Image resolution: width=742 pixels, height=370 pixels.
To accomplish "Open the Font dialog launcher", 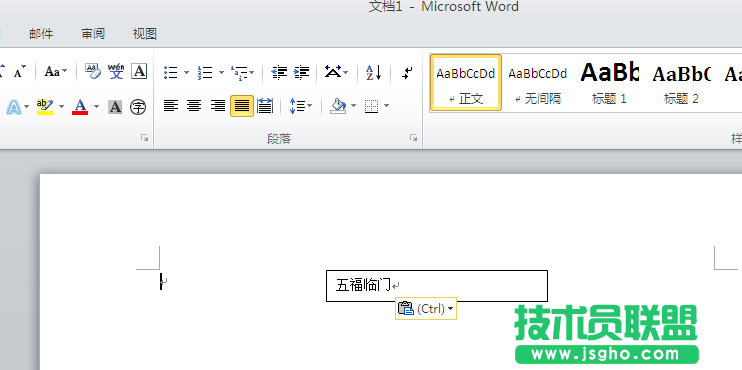I will pyautogui.click(x=144, y=138).
